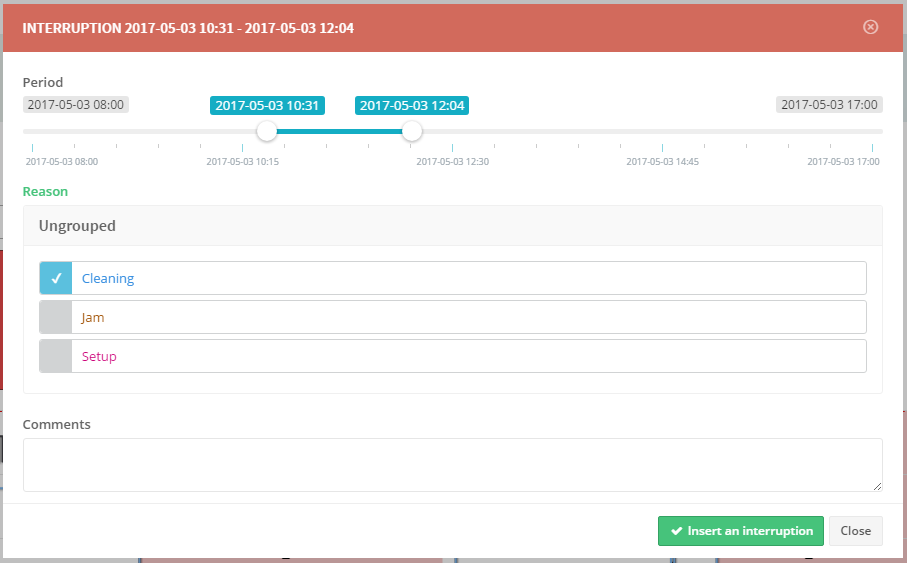The width and height of the screenshot is (907, 563).
Task: Click the comments textarea resize grip
Action: pos(877,486)
